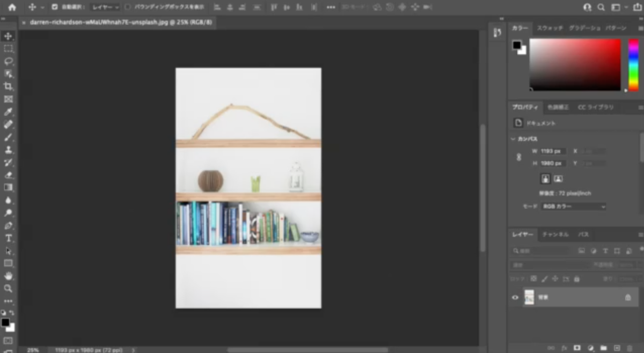Toggle lock all padlock in lock row
Viewport: 644px width, 353px height.
coord(577,279)
